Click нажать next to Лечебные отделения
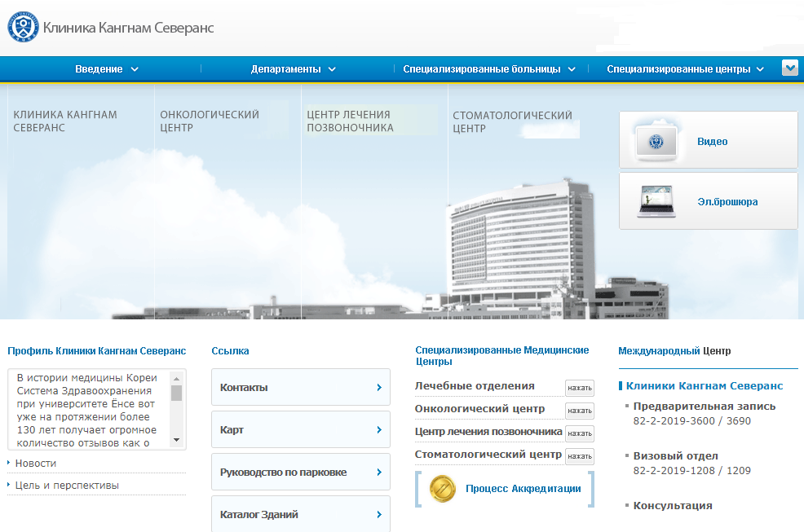The image size is (804, 532). 580,388
